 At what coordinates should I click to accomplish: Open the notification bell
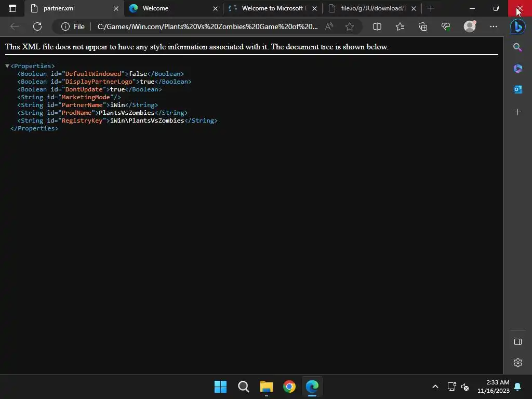click(x=518, y=387)
